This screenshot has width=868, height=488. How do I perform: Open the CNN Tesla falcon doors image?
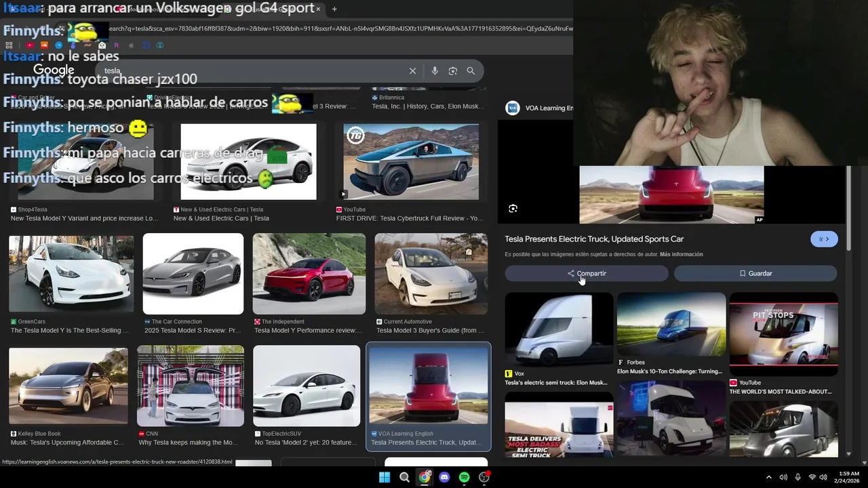coord(191,386)
